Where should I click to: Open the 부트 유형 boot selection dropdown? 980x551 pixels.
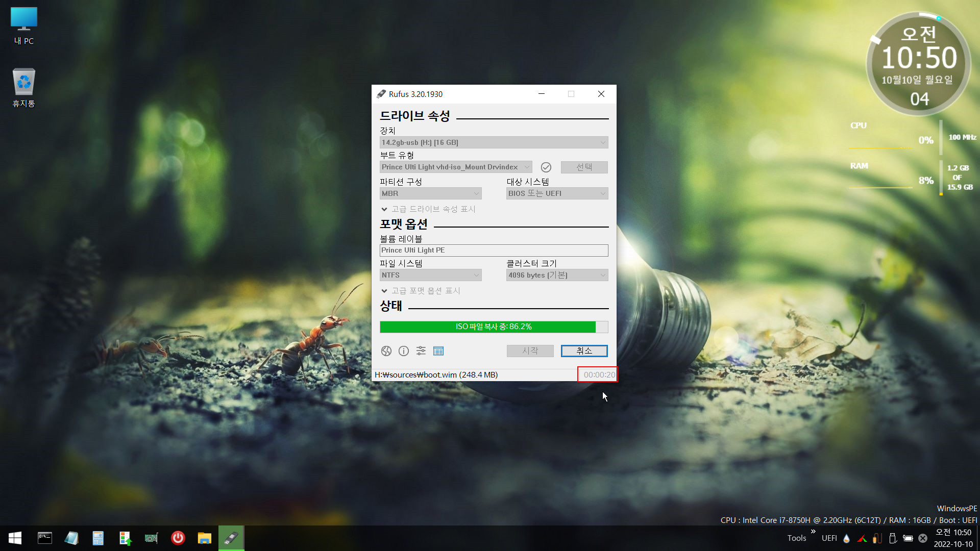tap(456, 167)
